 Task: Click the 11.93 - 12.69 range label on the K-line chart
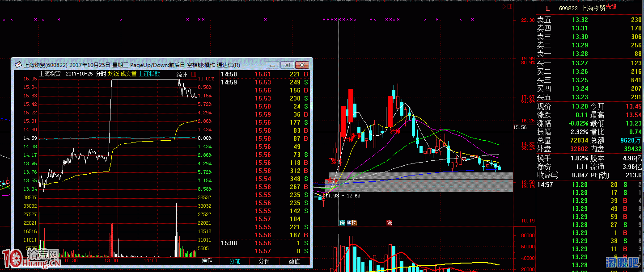point(343,196)
